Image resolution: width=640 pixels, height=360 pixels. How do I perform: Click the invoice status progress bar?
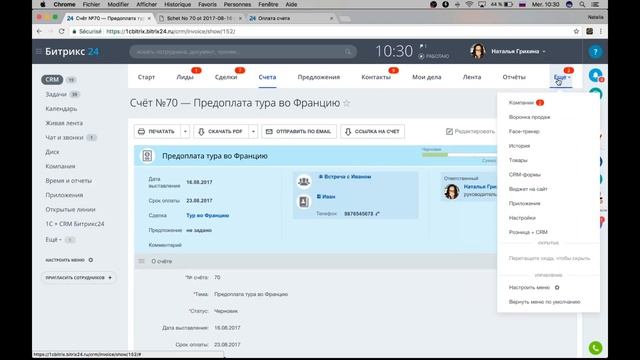[x=459, y=155]
